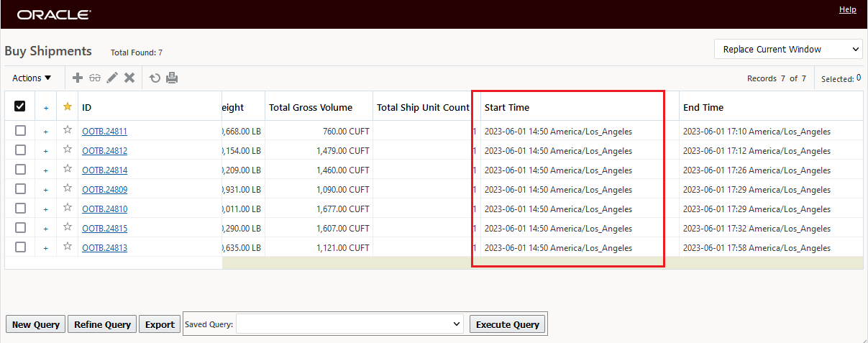This screenshot has width=868, height=343.
Task: Toggle the select-all header checkbox
Action: click(20, 106)
